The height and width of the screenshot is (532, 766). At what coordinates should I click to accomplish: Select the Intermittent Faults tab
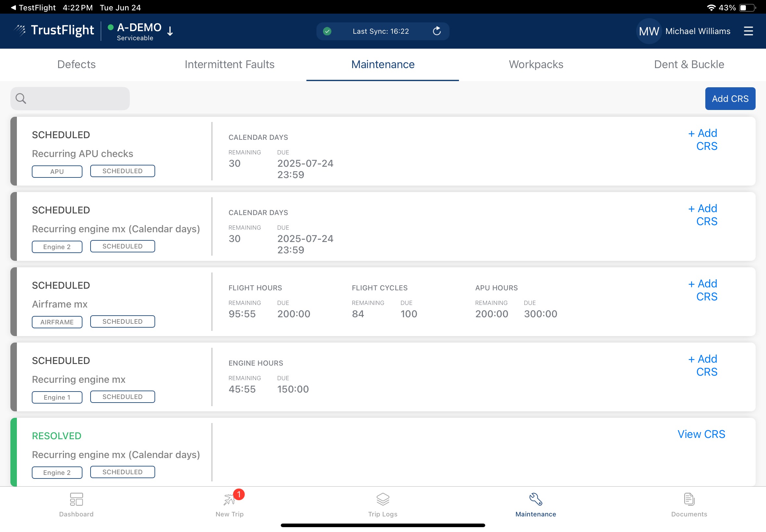tap(229, 64)
